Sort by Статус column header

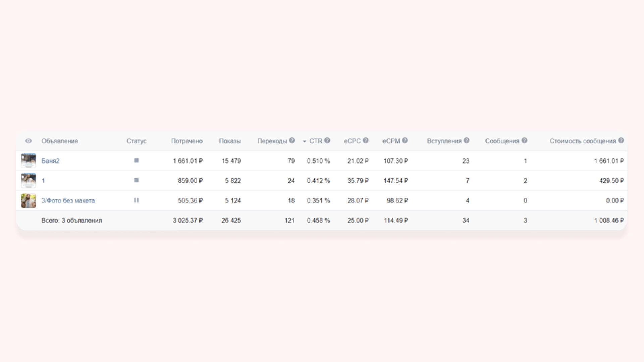pos(136,141)
